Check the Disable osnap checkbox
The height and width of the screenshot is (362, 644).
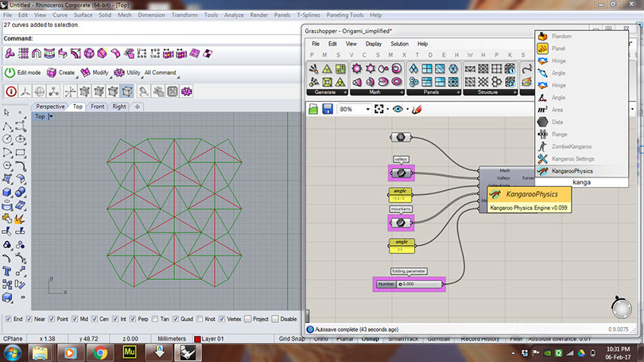275,319
